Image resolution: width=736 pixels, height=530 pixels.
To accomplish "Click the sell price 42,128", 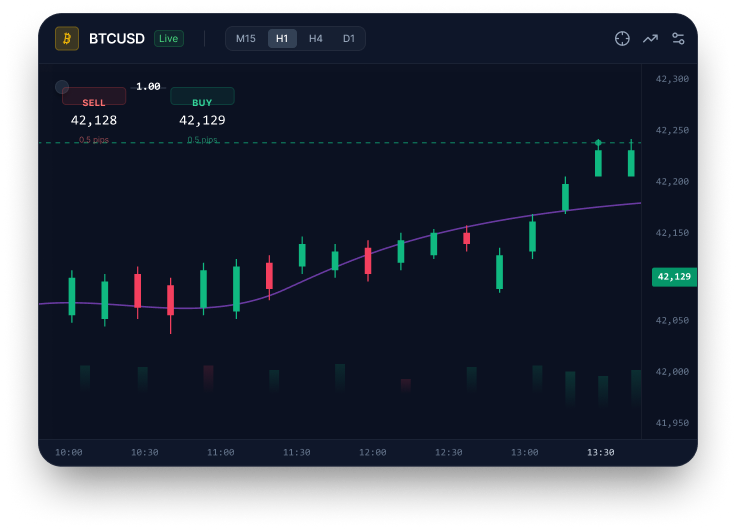I will coord(94,121).
